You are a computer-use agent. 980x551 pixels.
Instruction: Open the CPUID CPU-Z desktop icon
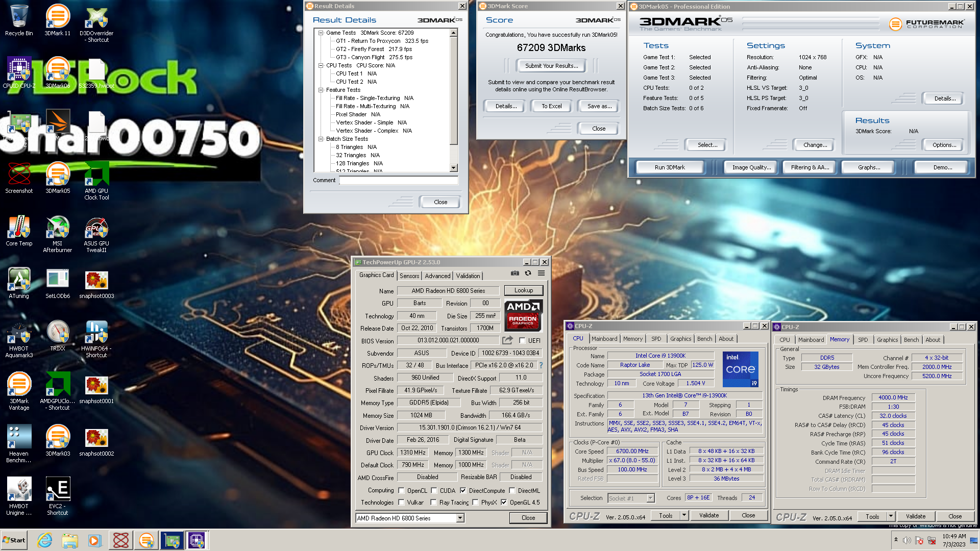(19, 72)
